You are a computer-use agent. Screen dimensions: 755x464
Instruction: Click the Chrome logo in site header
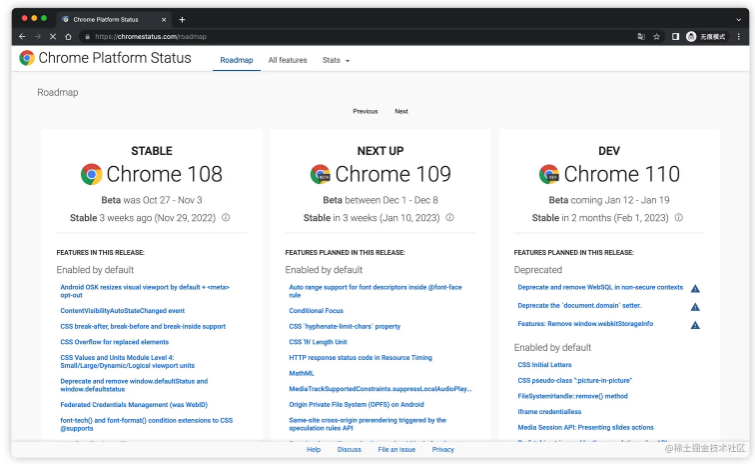27,58
